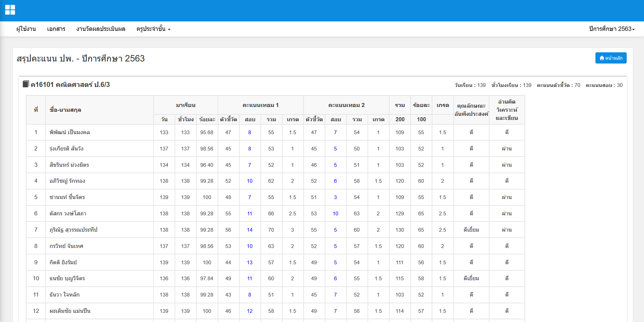Image resolution: width=644 pixels, height=322 pixels.
Task: Click the student name ภูริณัฐ สุวรรณประทีป
Action: tap(73, 230)
